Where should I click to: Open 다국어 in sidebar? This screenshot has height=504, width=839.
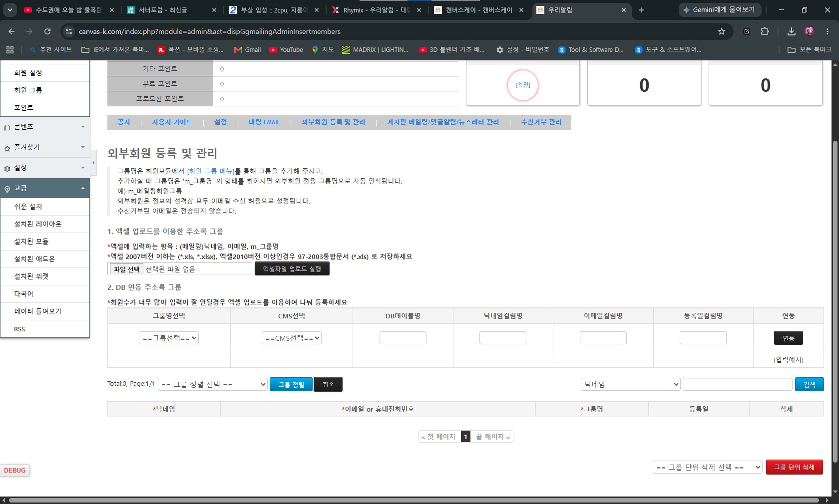[45, 294]
